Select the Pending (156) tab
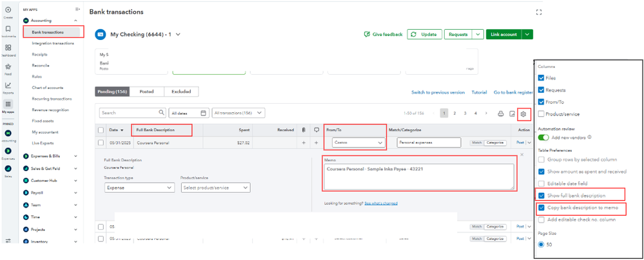This screenshot has width=644, height=260. [113, 92]
